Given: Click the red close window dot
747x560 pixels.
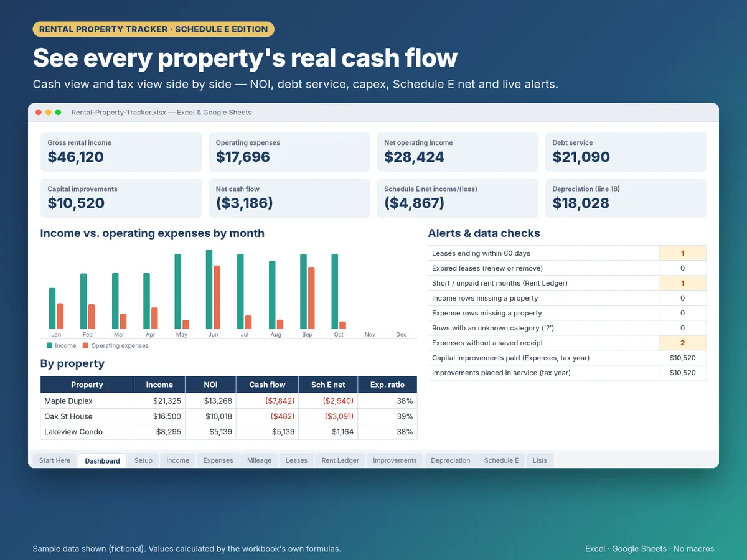Looking at the screenshot, I should tap(39, 113).
